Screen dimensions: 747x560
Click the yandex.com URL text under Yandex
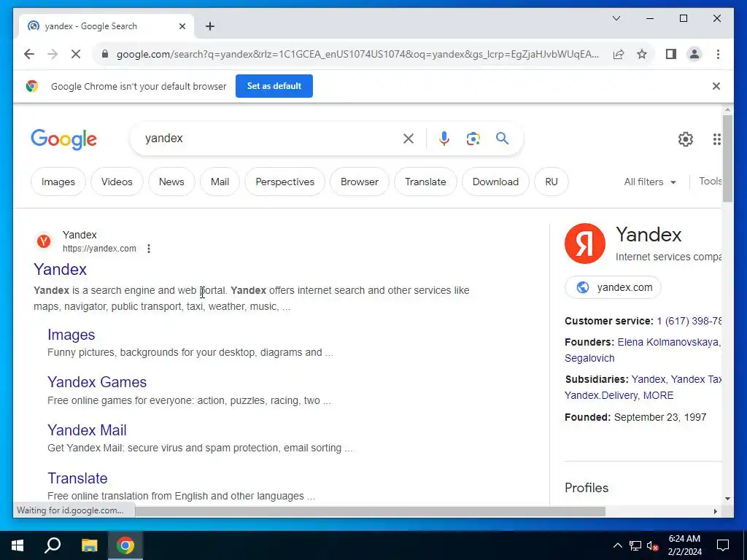coord(99,249)
